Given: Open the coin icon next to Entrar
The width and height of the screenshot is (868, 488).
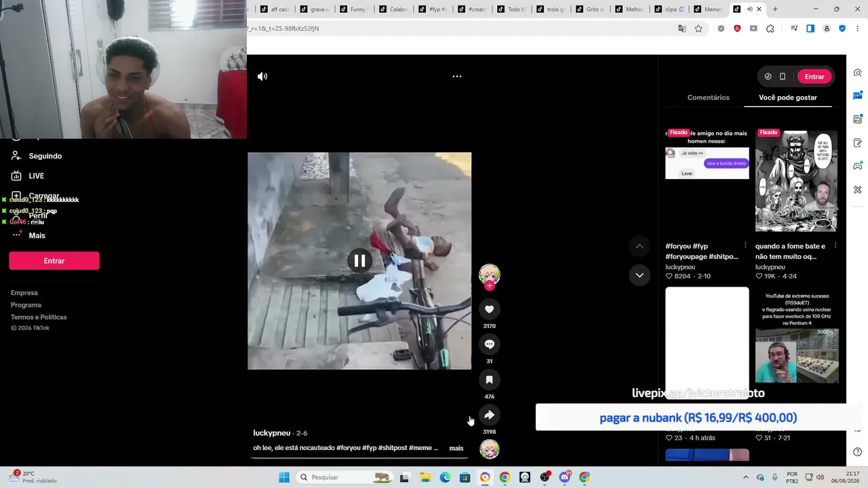Looking at the screenshot, I should 768,77.
